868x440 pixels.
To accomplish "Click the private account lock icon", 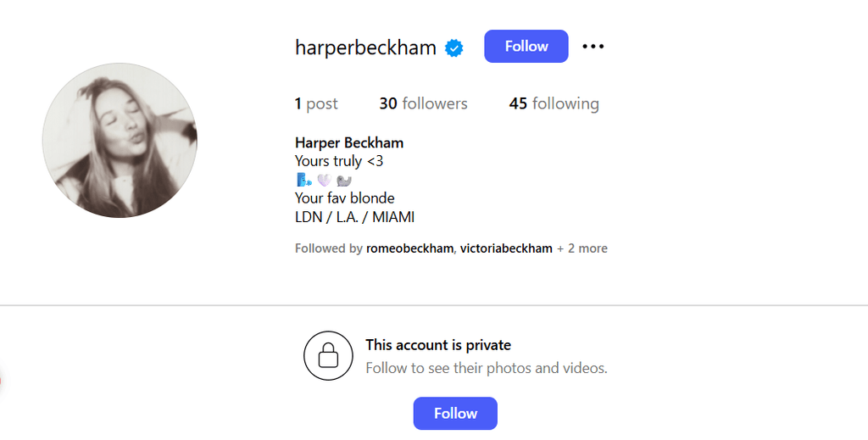I will click(328, 355).
